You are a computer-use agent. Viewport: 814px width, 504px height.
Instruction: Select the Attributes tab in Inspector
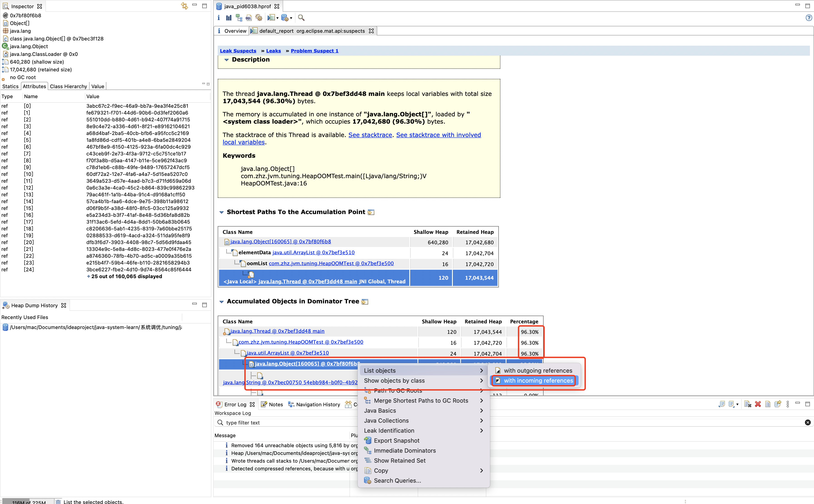pyautogui.click(x=34, y=86)
